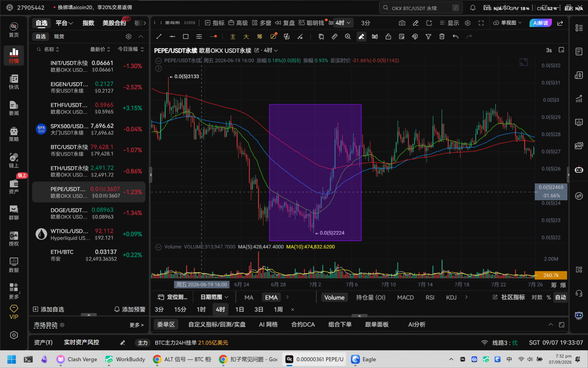Select the 1日 timeframe tab
Image resolution: width=588 pixels, height=368 pixels.
pos(239,309)
